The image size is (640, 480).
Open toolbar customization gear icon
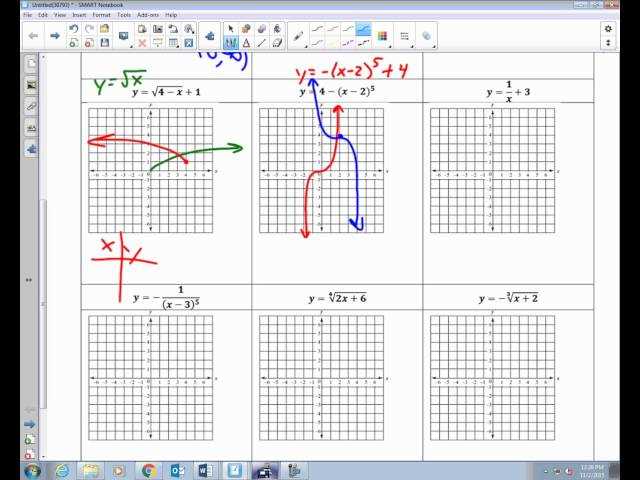click(x=608, y=29)
